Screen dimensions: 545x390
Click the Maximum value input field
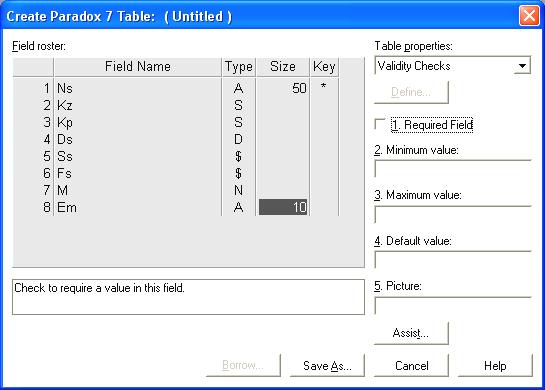(x=453, y=214)
